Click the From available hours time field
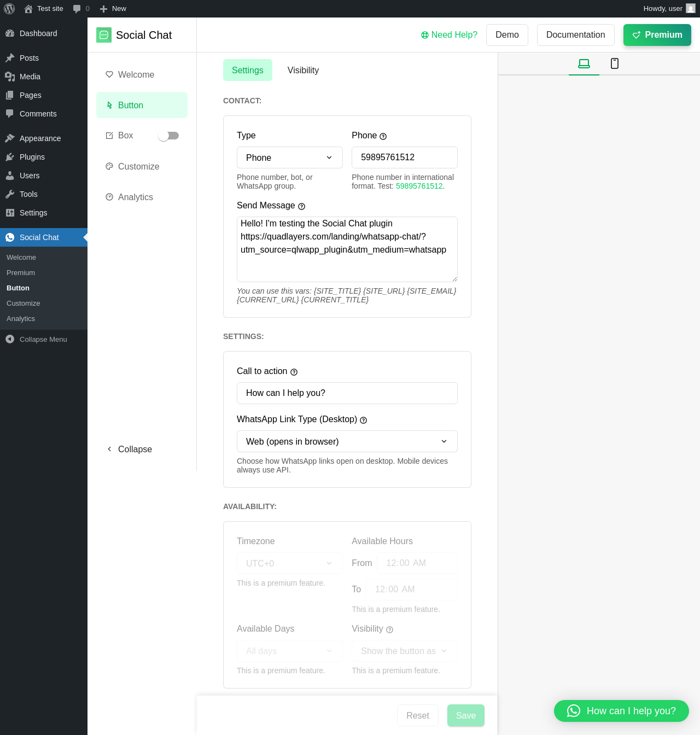The image size is (700, 735). [417, 563]
